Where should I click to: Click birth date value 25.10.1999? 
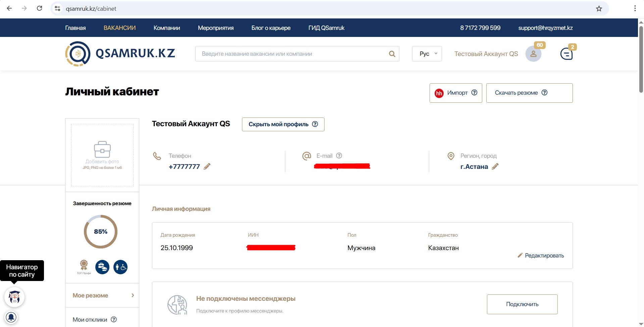(177, 248)
